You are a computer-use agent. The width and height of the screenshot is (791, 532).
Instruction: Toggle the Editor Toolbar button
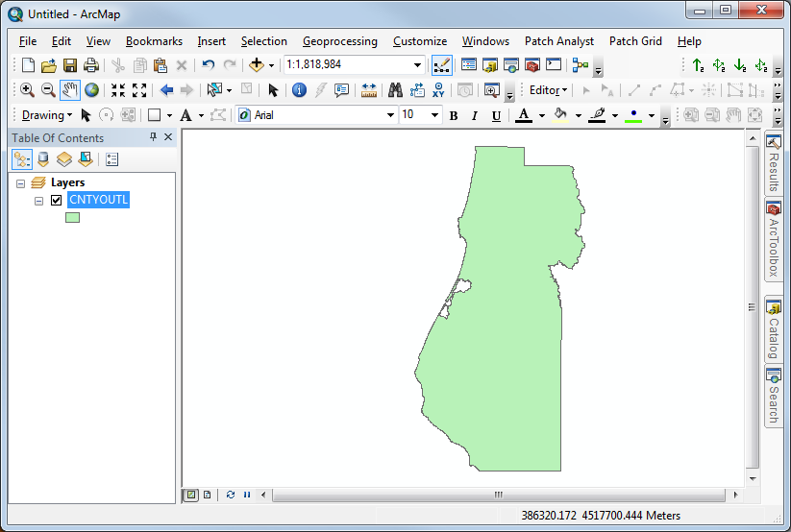point(442,65)
